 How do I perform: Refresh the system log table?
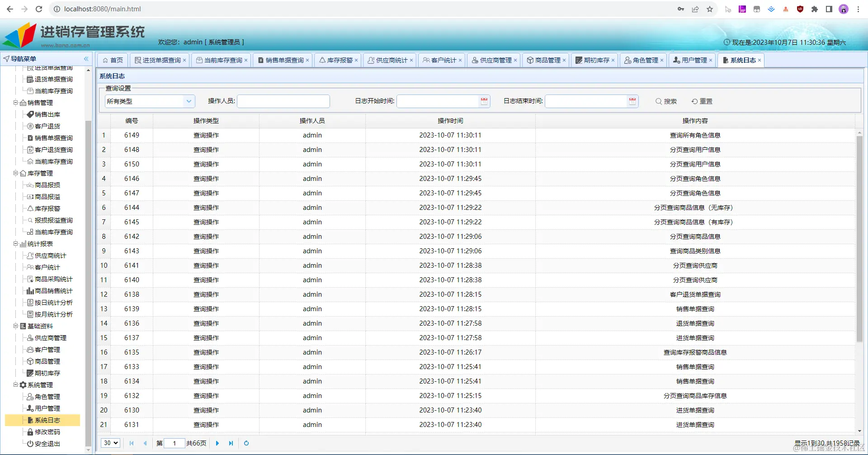tap(246, 443)
